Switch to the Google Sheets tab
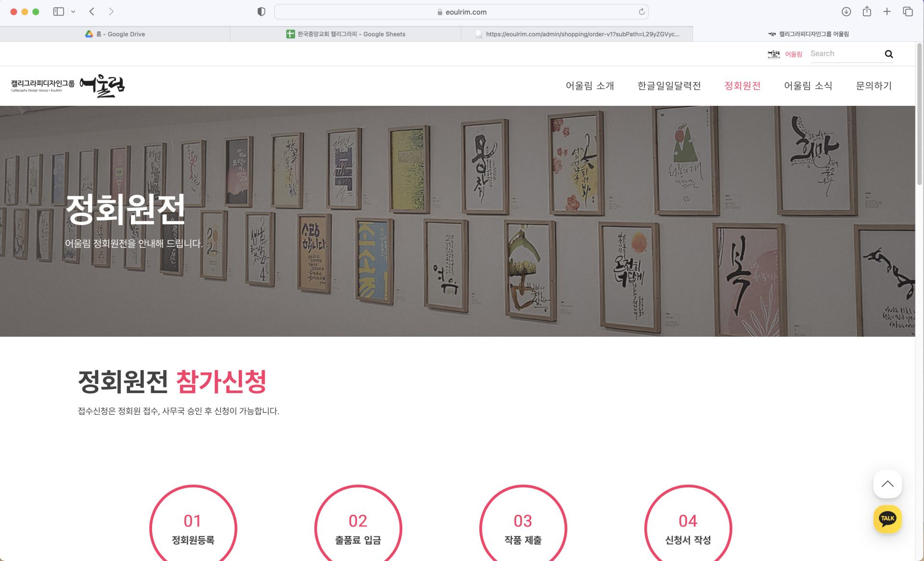The width and height of the screenshot is (924, 561). point(346,34)
